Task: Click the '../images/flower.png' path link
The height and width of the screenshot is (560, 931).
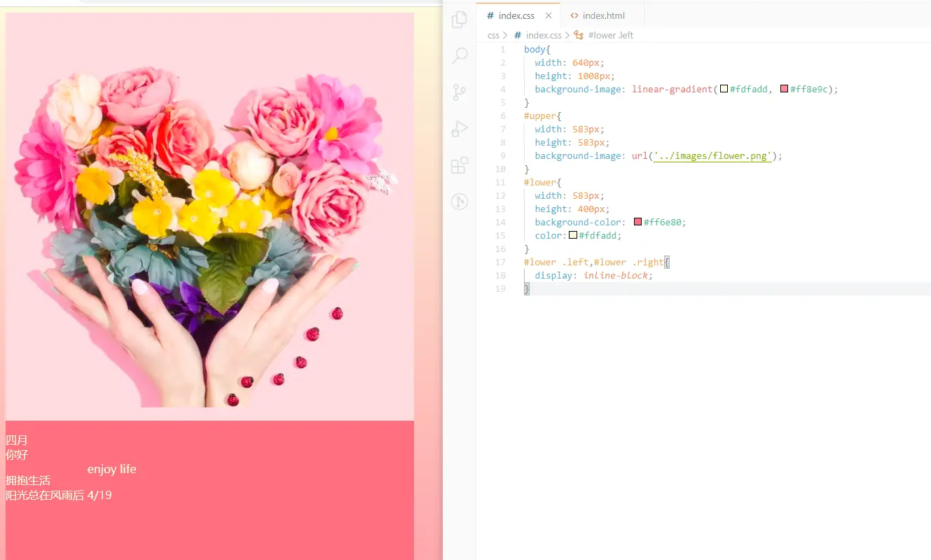Action: (x=712, y=156)
